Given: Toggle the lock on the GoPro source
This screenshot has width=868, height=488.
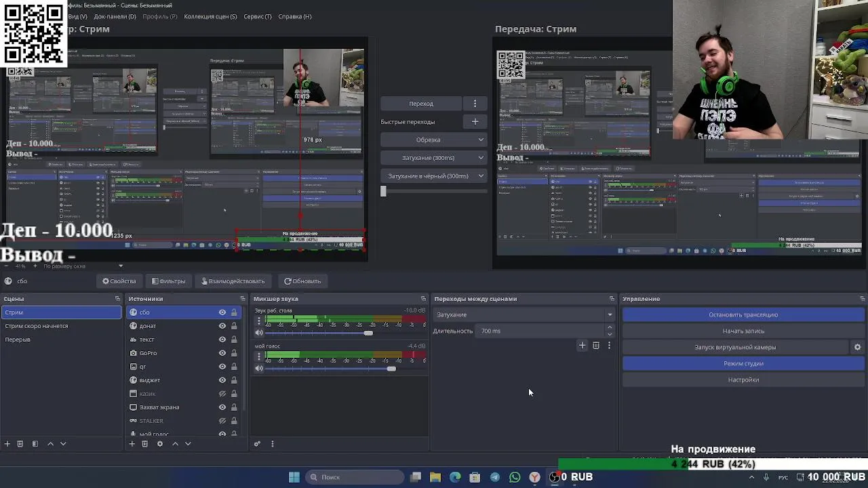Looking at the screenshot, I should (x=234, y=353).
